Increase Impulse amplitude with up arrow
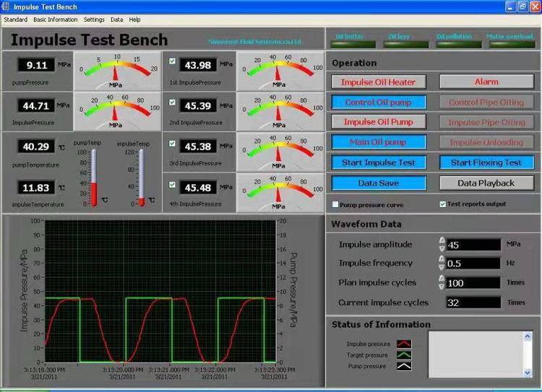Viewport: 542px width, 392px height. (x=442, y=240)
